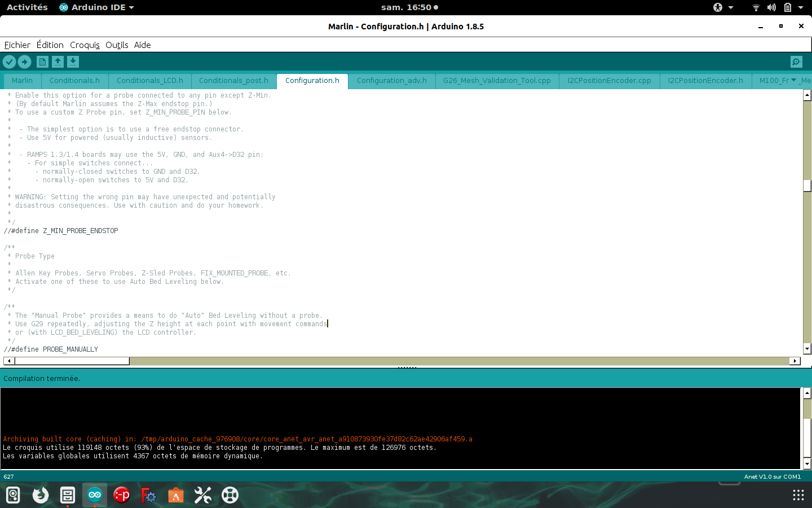812x508 pixels.
Task: Switch to the Conditionals_LCD.h tab
Action: (x=150, y=81)
